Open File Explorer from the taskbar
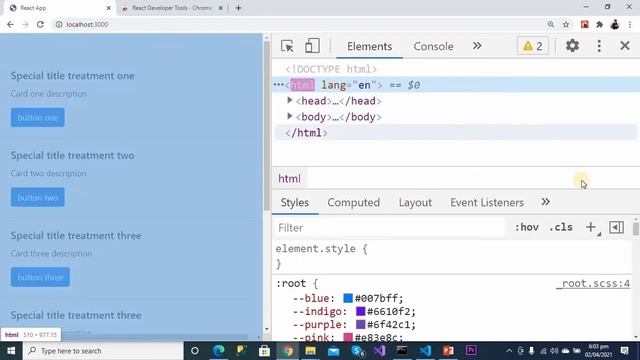 click(x=311, y=351)
